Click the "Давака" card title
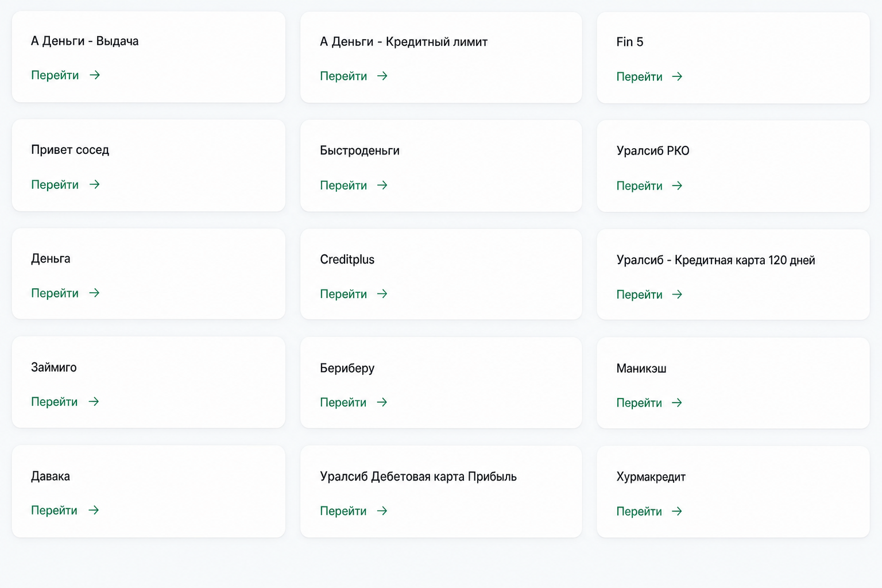The image size is (882, 588). click(51, 476)
